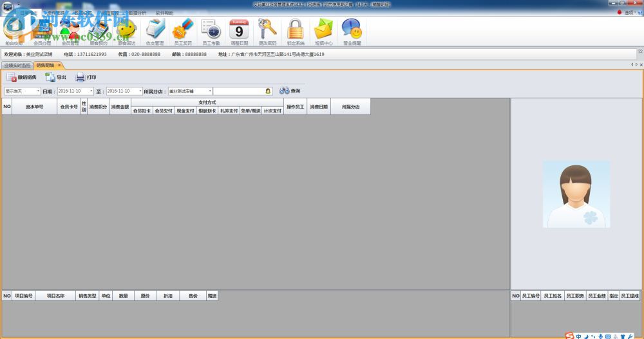This screenshot has width=644, height=339.
Task: Click 礼券支付 column header
Action: [x=229, y=111]
